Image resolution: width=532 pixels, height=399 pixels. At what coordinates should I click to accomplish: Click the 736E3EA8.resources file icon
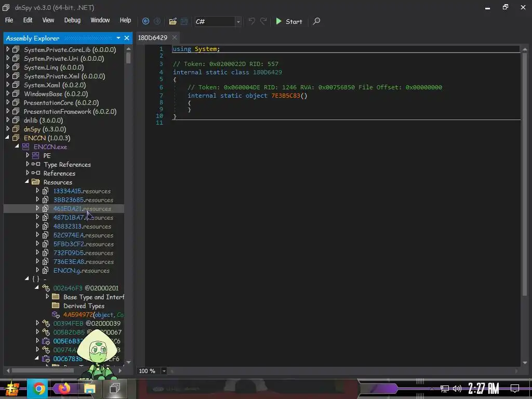(45, 261)
